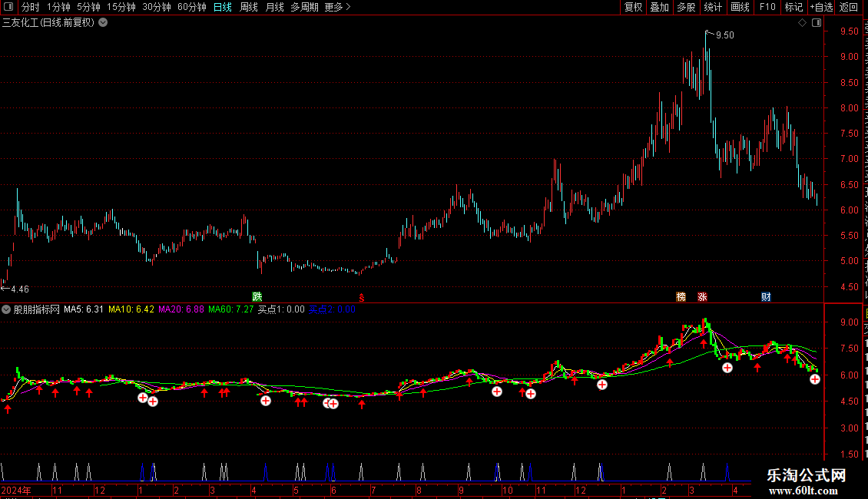868x499 pixels.
Task: Switch to 月线 monthly chart
Action: tap(274, 7)
